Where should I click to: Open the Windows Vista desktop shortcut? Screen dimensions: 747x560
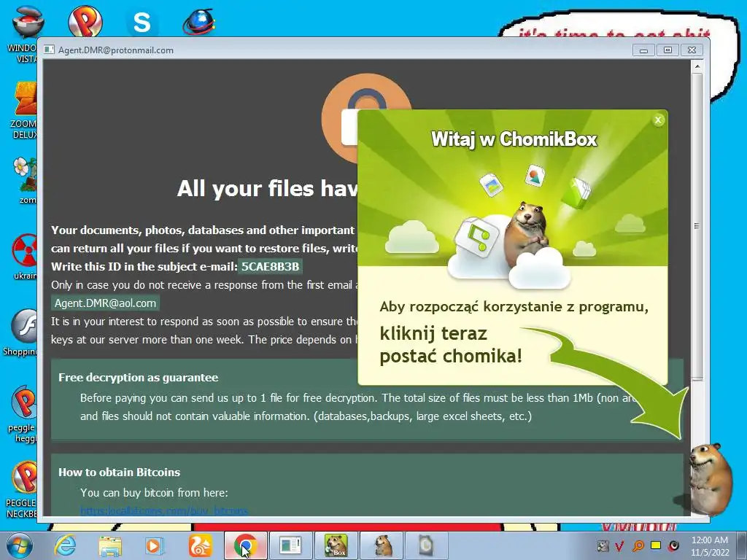(x=27, y=34)
